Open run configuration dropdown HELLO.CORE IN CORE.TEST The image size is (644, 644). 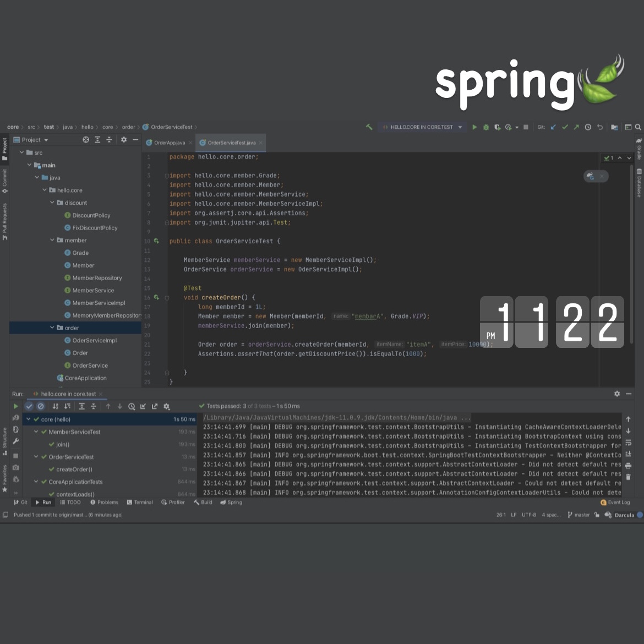point(422,127)
